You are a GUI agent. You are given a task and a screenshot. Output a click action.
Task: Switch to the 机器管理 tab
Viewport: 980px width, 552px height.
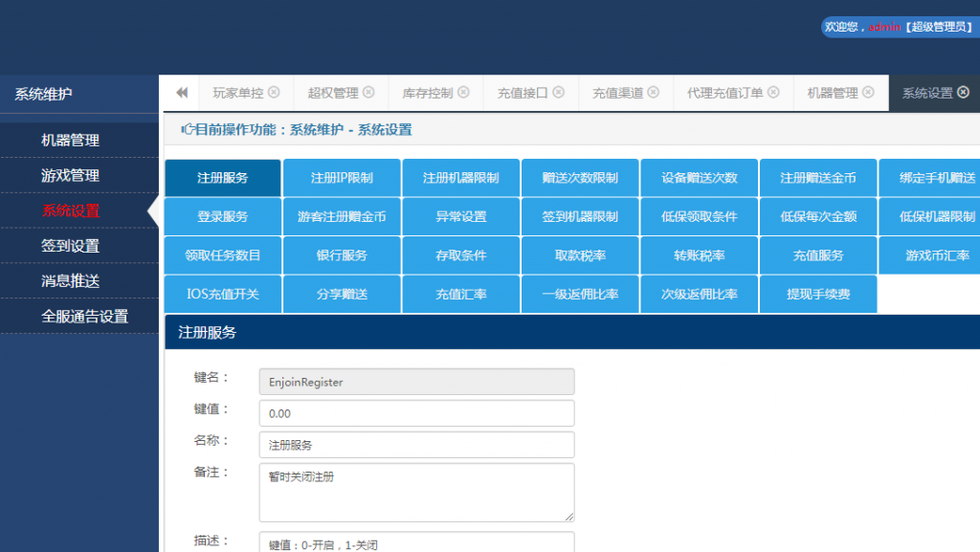pyautogui.click(x=833, y=93)
